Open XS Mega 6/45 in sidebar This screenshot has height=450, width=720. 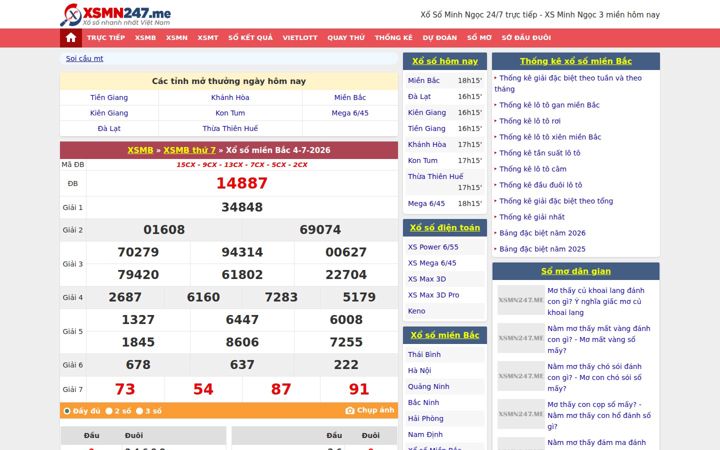pos(432,263)
